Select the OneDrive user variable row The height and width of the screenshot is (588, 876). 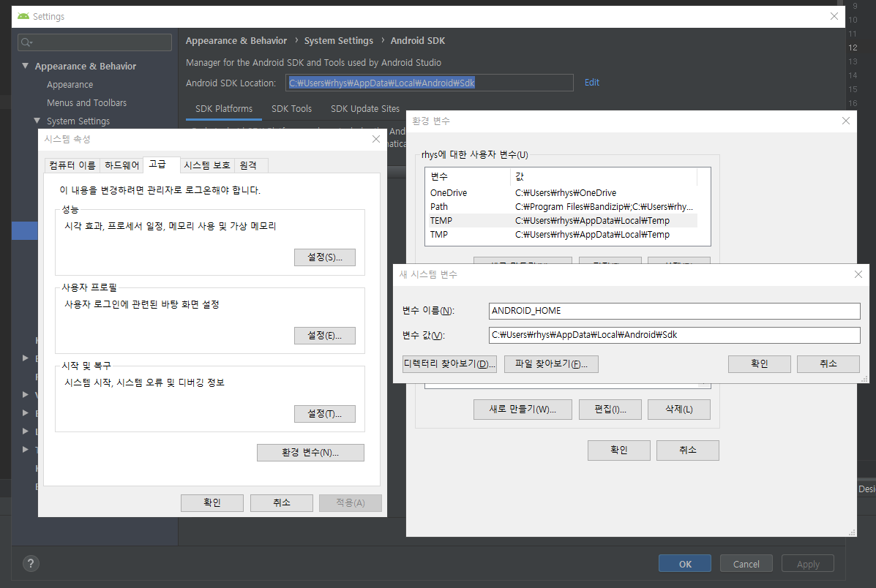564,192
